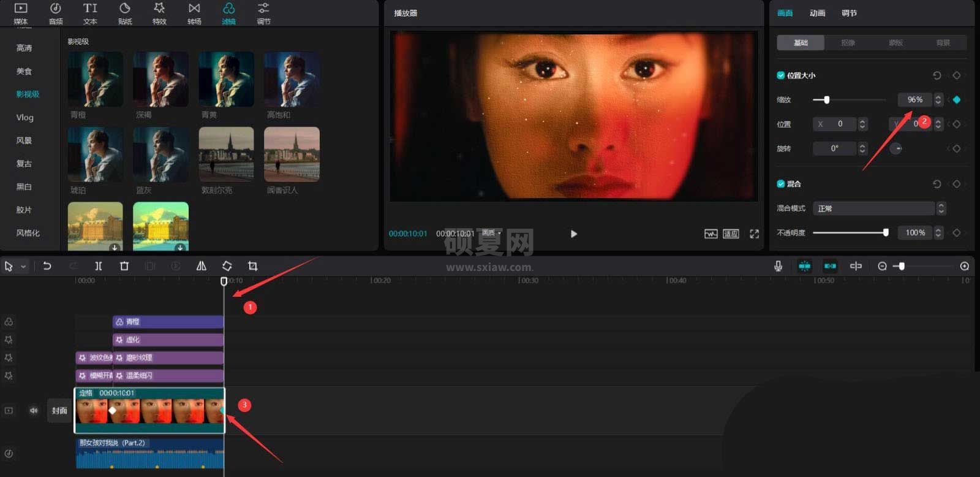The image size is (980, 477).
Task: Select the Vlog filter category
Action: (x=24, y=117)
